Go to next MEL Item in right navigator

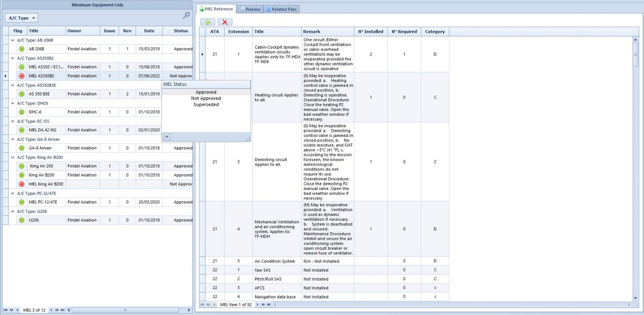pyautogui.click(x=258, y=305)
